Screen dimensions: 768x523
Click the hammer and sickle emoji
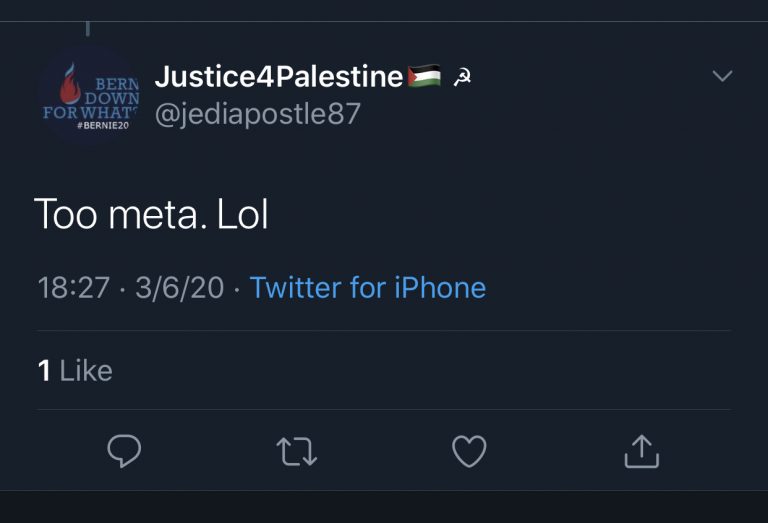click(x=462, y=78)
